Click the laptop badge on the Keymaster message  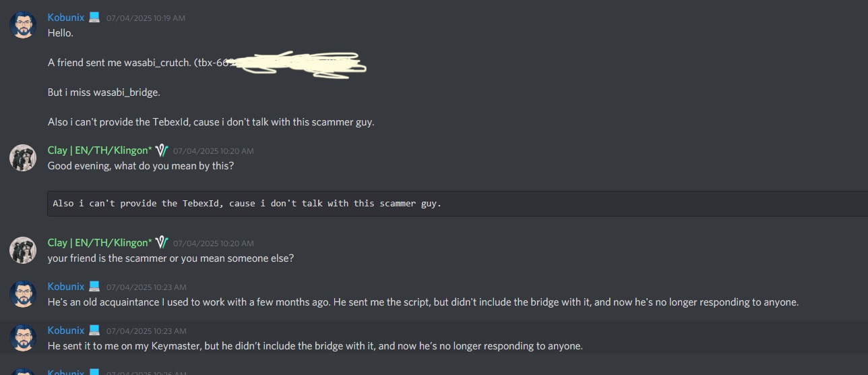click(x=94, y=330)
